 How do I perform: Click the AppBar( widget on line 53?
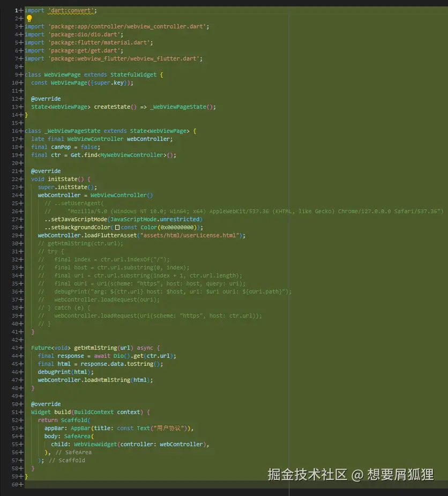click(x=83, y=429)
